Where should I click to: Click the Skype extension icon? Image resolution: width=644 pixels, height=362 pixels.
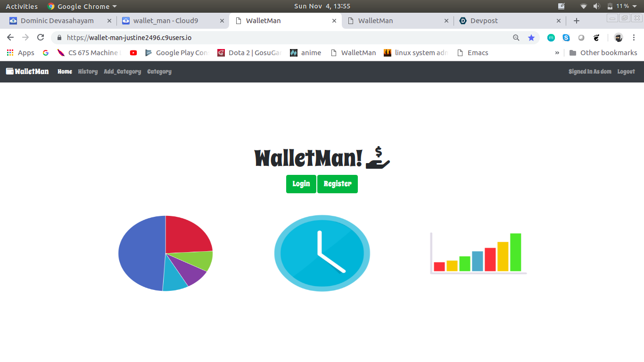coord(566,38)
